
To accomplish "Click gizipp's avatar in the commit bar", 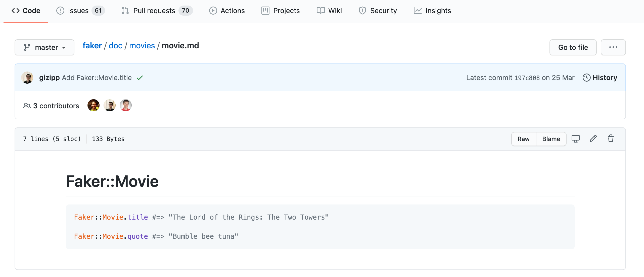I will pos(27,78).
